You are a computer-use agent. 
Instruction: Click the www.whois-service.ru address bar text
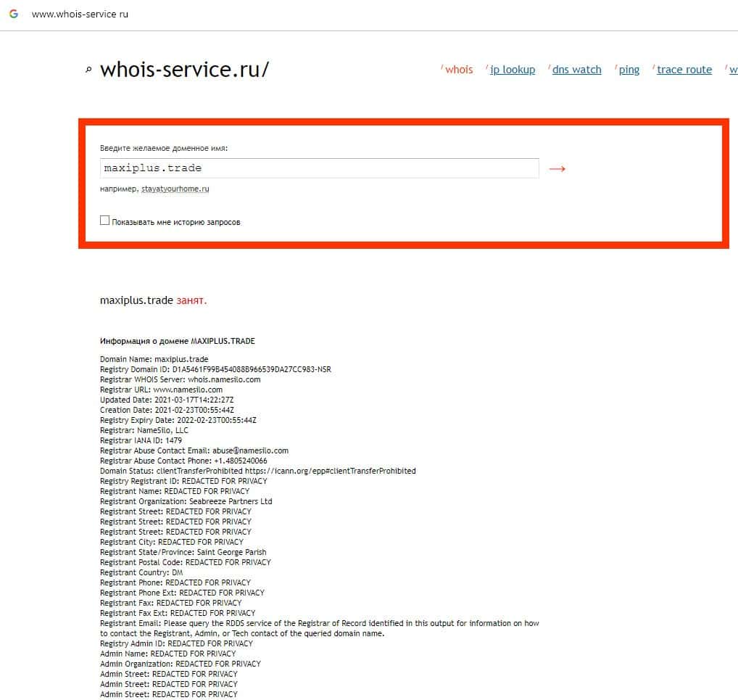(80, 14)
